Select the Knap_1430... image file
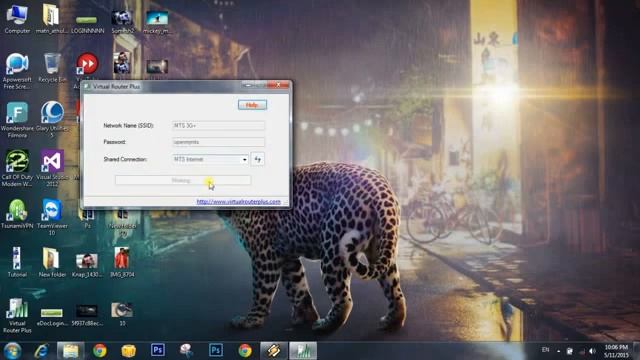Image resolution: width=640 pixels, height=360 pixels. click(87, 265)
